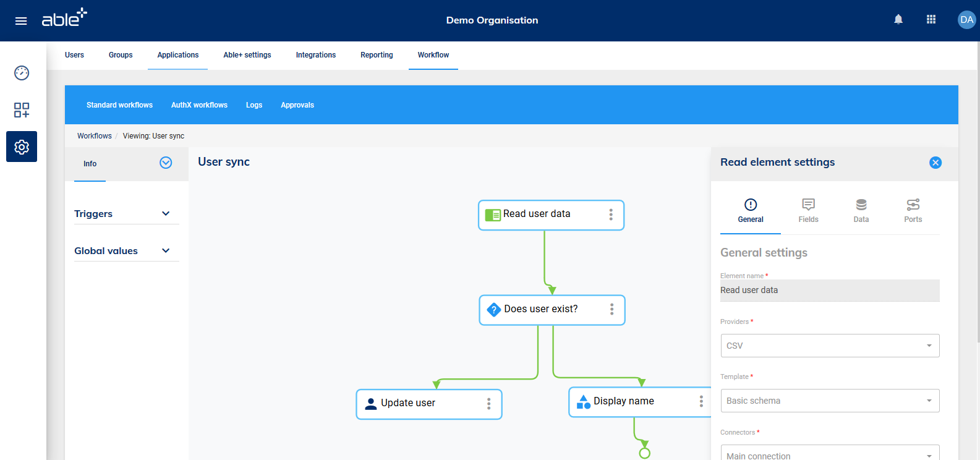The image size is (980, 460).
Task: Click the Workflows breadcrumb link
Action: click(x=95, y=136)
